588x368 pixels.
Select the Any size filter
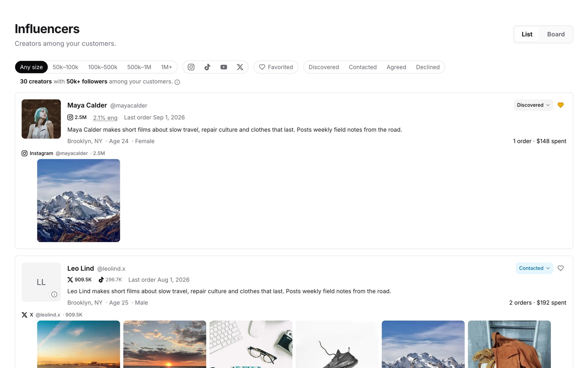tap(31, 67)
